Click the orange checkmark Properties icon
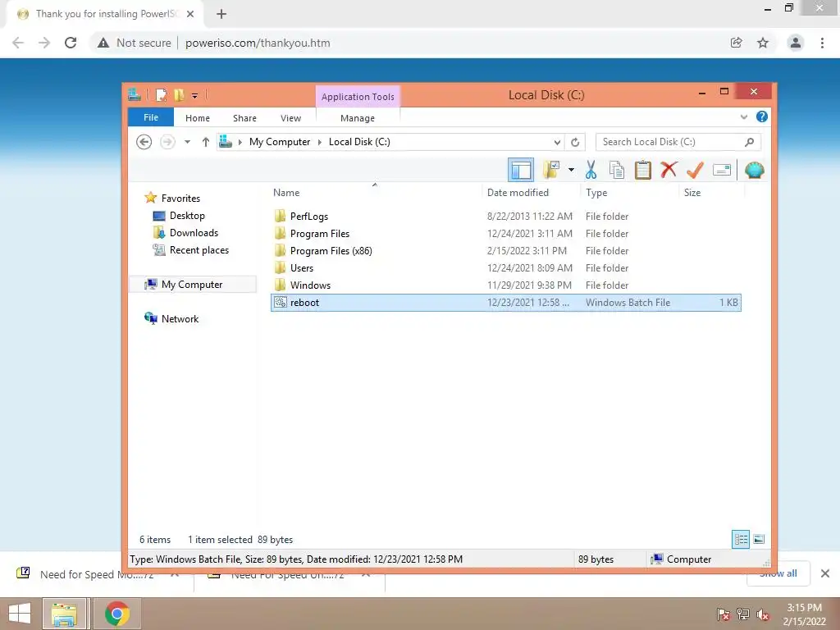Screen dimensions: 840x630 pyautogui.click(x=695, y=171)
